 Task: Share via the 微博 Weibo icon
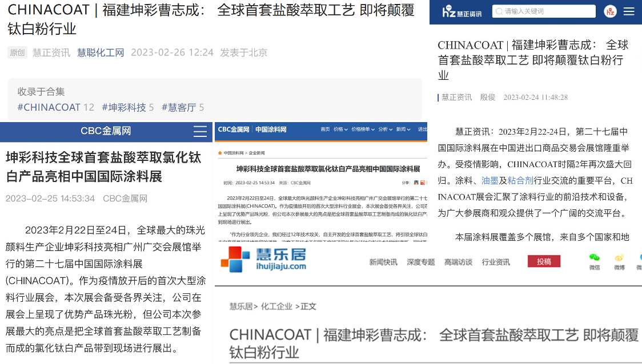[x=619, y=257]
